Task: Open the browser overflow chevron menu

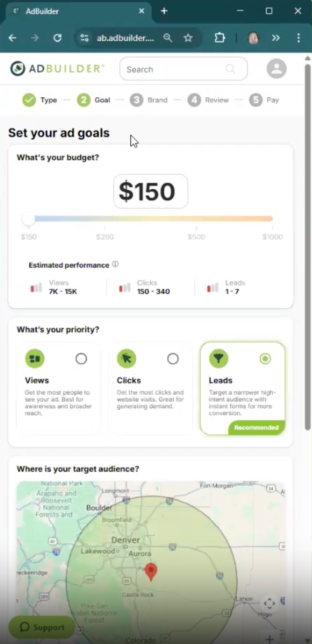Action: (276, 38)
